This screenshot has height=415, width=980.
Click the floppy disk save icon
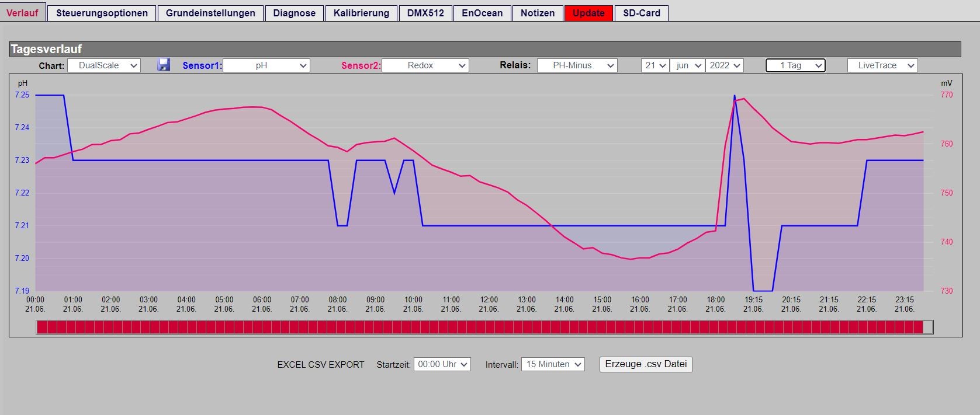click(x=164, y=65)
